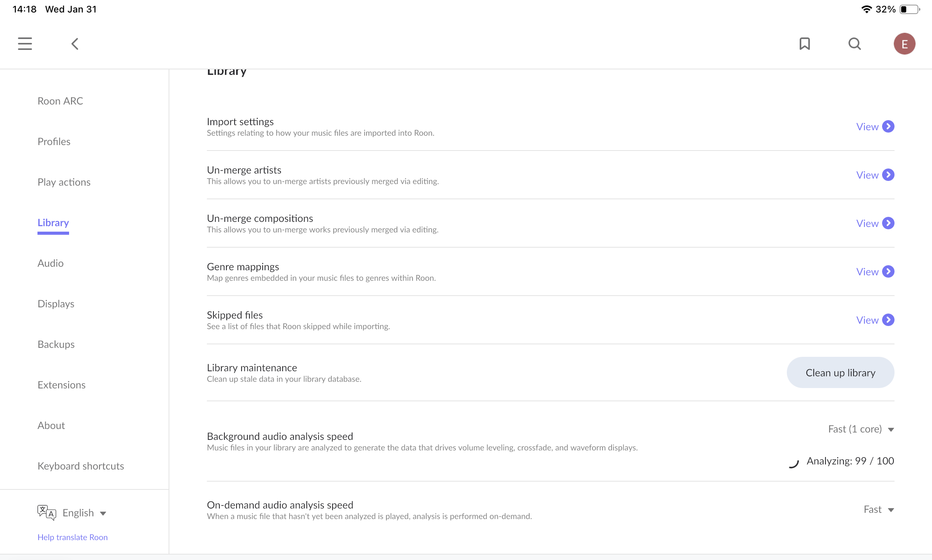Select Backups in the settings sidebar

point(56,344)
